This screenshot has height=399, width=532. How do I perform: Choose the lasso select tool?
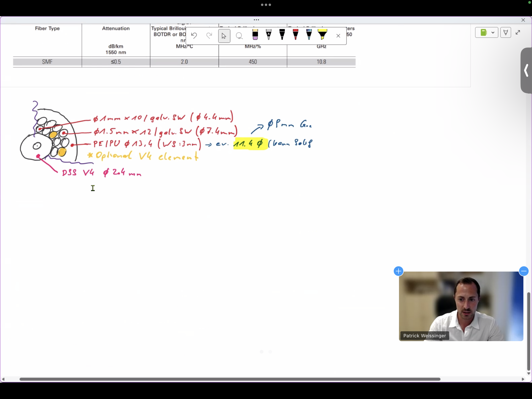(239, 36)
